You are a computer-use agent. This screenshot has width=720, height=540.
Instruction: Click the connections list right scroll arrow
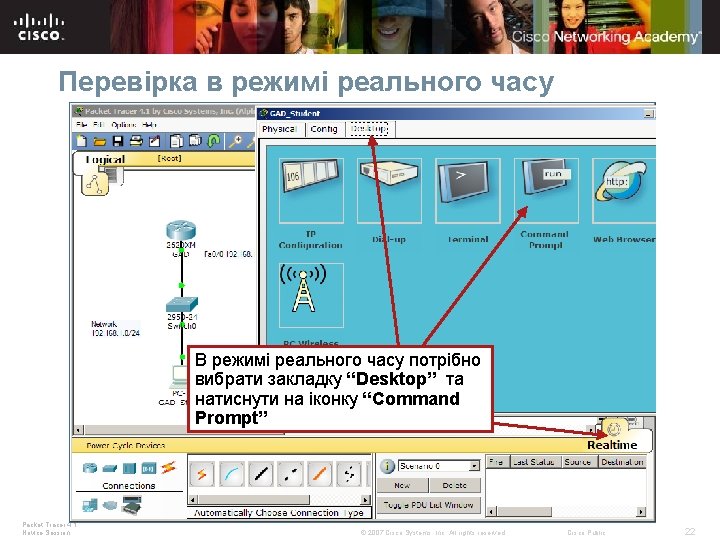coord(366,500)
